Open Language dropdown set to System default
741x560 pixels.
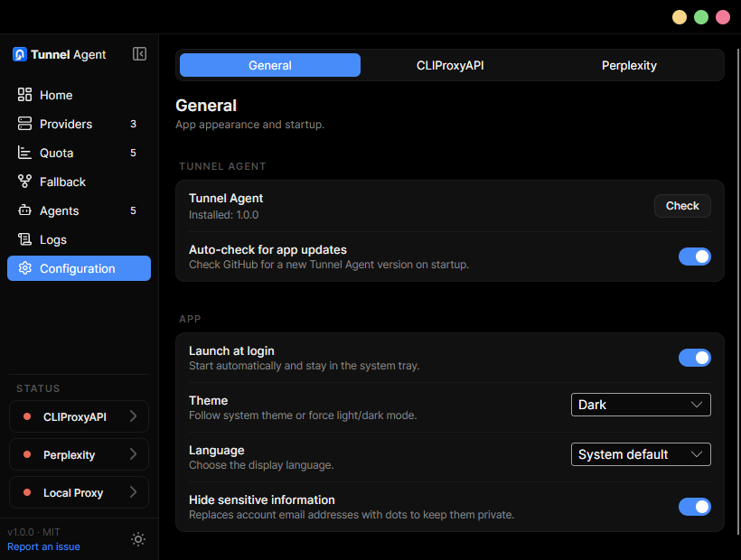pos(641,454)
